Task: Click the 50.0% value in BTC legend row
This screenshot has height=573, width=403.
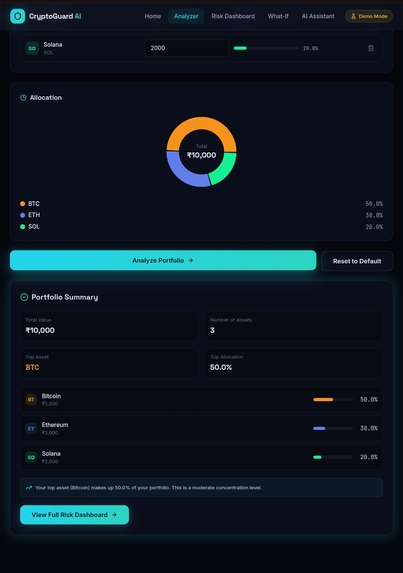Action: (x=374, y=204)
